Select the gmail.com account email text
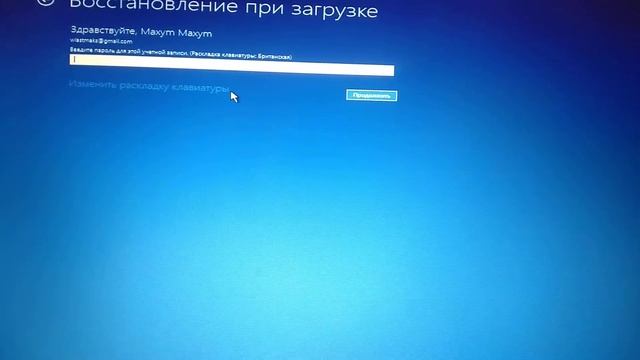Viewport: 640px width, 360px height. tap(101, 41)
